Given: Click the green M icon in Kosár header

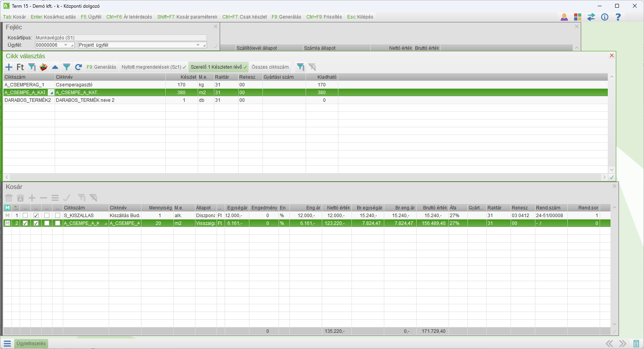Looking at the screenshot, I should click(x=7, y=208).
